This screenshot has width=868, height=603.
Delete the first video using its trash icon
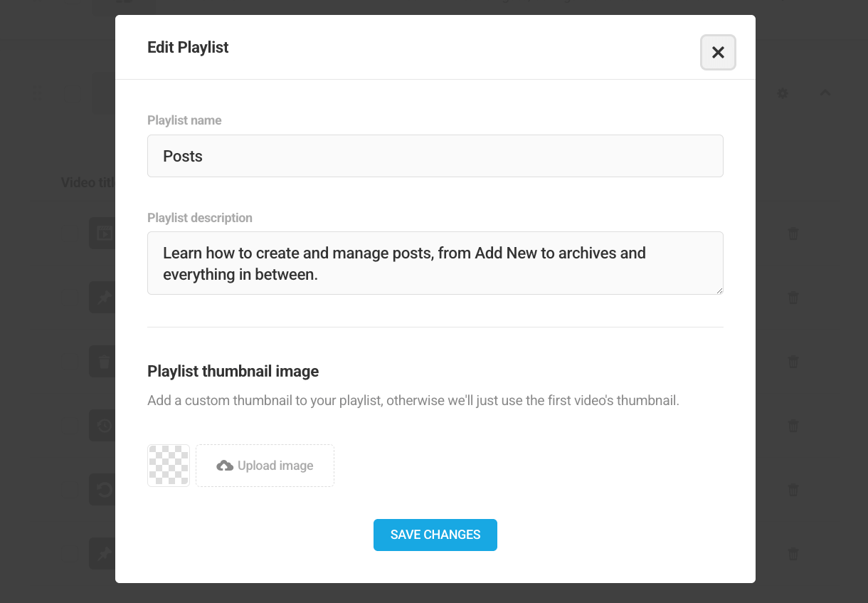click(x=793, y=234)
